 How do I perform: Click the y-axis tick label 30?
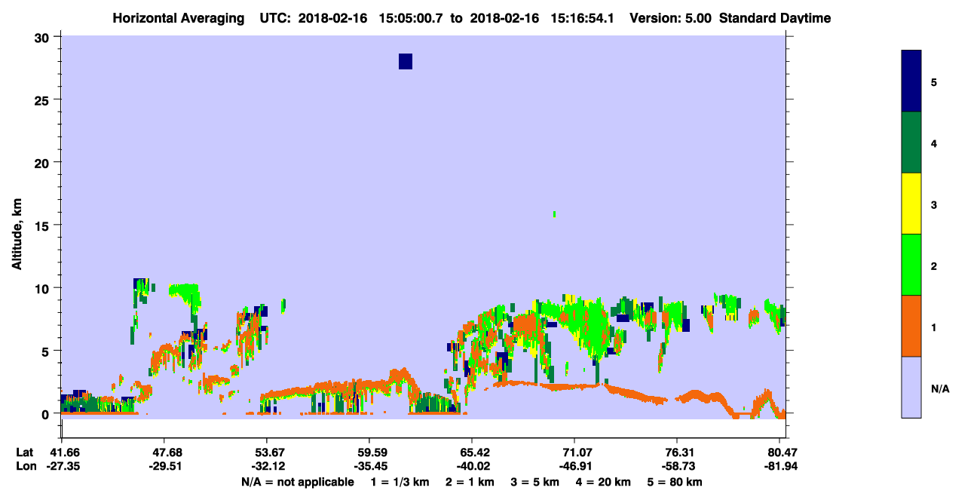pyautogui.click(x=43, y=37)
